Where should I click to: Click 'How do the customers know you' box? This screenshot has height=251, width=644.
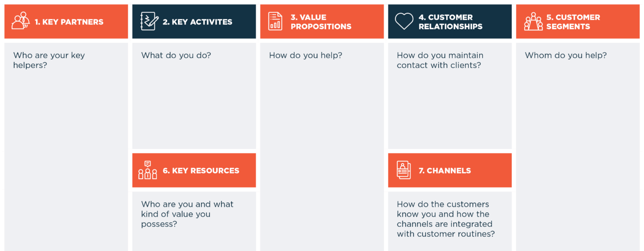point(450,221)
